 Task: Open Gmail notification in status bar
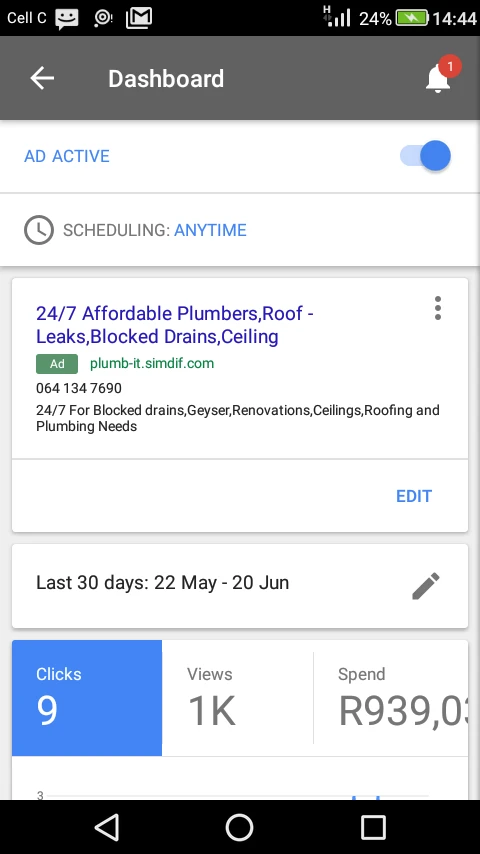click(139, 18)
